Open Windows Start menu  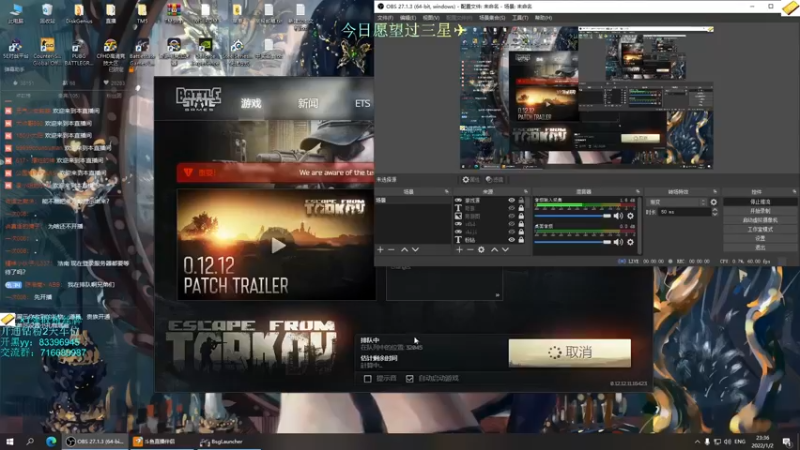[x=10, y=442]
